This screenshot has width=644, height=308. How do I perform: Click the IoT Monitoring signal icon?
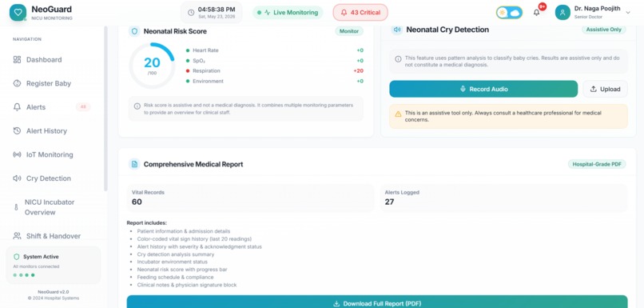coord(17,154)
